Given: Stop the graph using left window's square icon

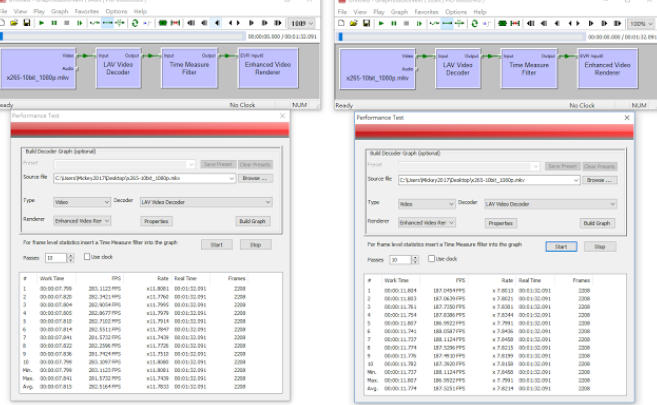Looking at the screenshot, I should click(x=67, y=23).
